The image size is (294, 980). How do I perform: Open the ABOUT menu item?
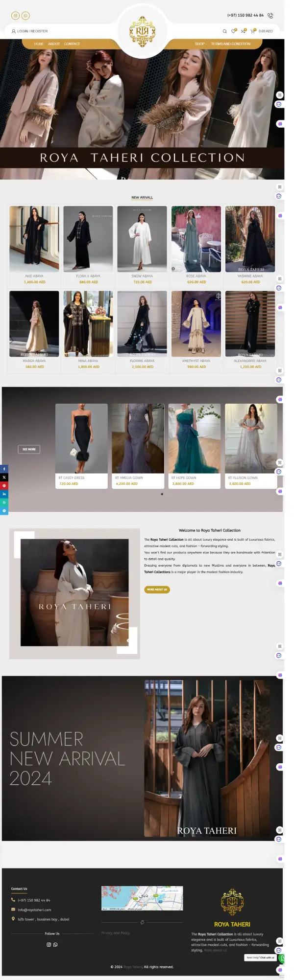[54, 44]
